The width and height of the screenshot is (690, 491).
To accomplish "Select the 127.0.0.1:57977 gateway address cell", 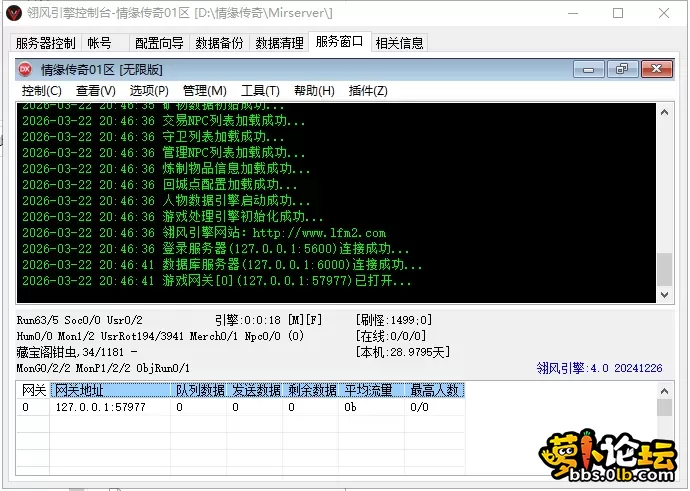I will (110, 407).
